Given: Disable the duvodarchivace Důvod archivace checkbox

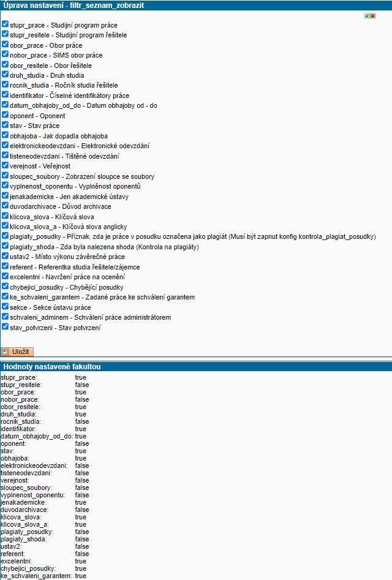Looking at the screenshot, I should pos(5,206).
